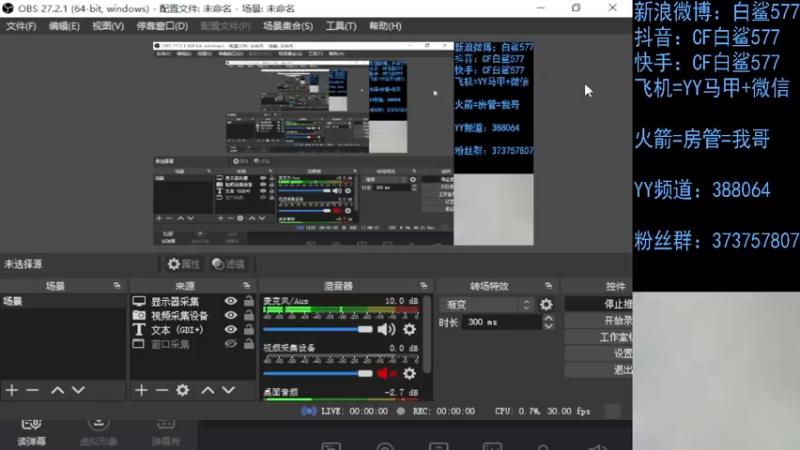
Task: Click 'CPU: 0.7%, 30.00 fps' status text
Action: (542, 411)
